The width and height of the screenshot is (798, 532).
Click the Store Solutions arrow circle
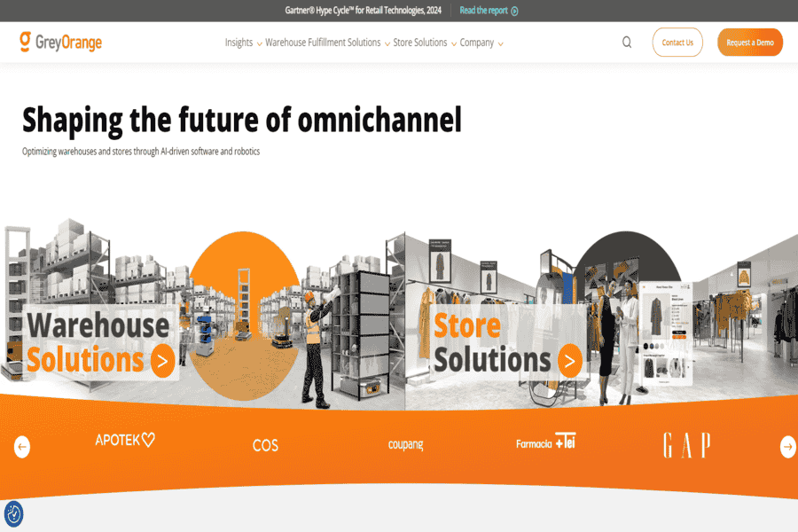click(570, 361)
